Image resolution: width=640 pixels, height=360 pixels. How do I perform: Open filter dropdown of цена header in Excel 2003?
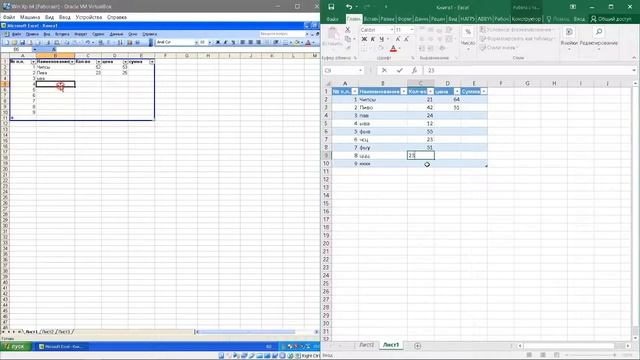pos(125,62)
